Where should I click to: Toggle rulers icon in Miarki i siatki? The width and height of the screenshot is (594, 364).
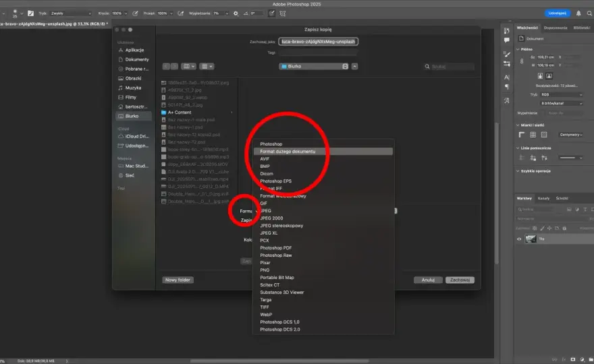point(522,135)
